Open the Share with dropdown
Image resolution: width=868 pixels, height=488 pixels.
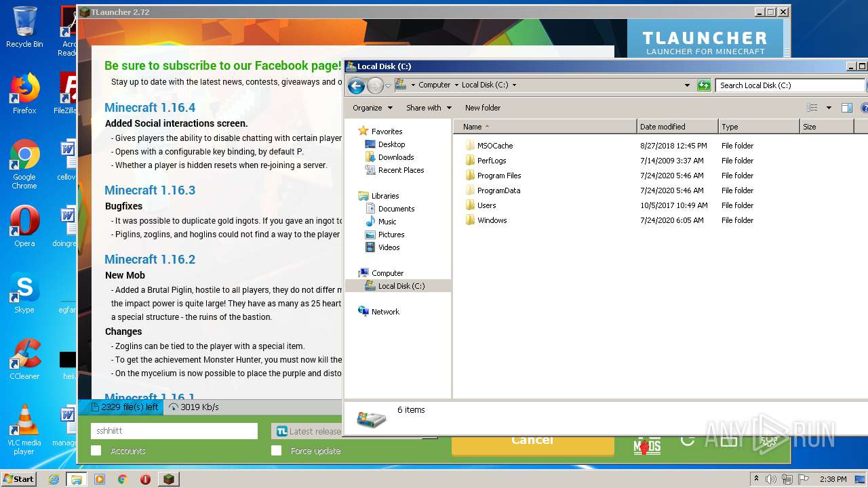click(x=429, y=108)
